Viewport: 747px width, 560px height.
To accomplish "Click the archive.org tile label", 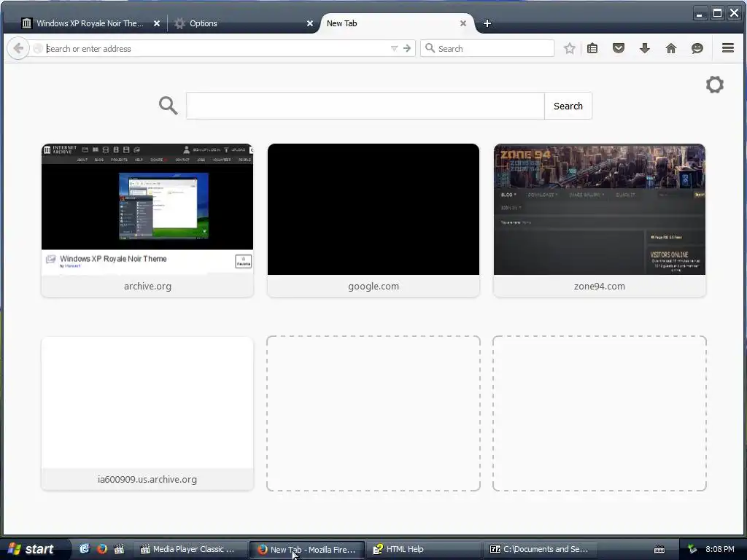I will pos(147,286).
